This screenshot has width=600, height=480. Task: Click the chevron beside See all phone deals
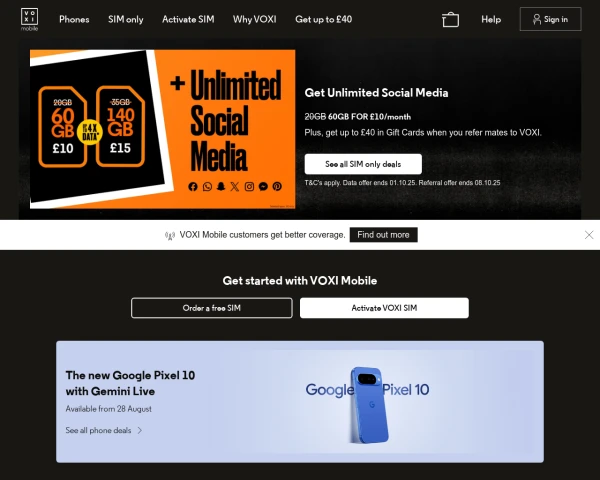[x=140, y=430]
